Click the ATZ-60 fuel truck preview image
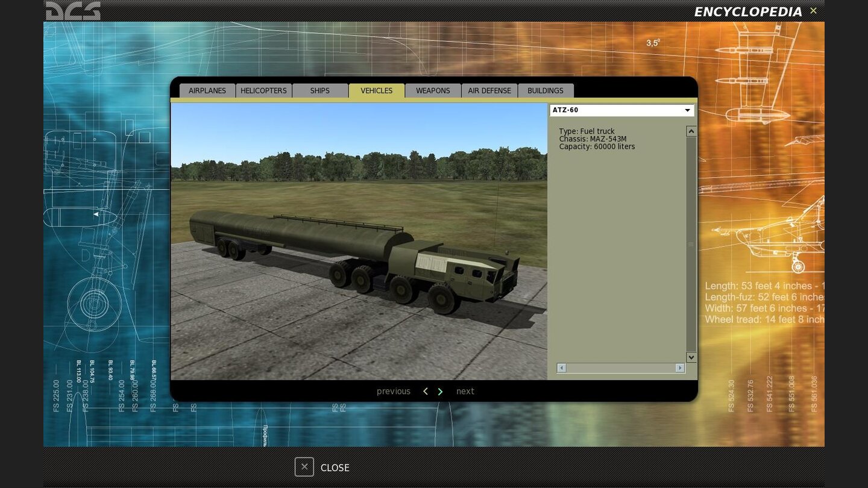This screenshot has width=868, height=488. click(359, 241)
